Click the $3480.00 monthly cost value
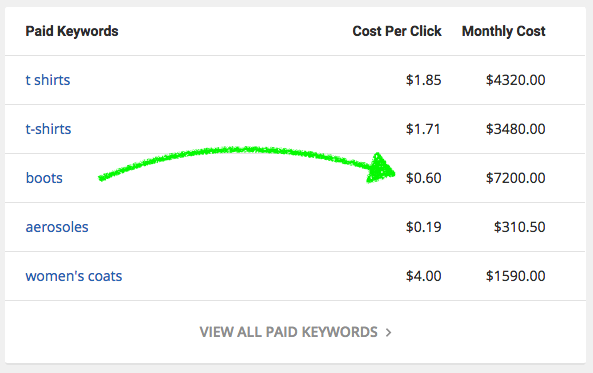The width and height of the screenshot is (593, 373). point(515,129)
